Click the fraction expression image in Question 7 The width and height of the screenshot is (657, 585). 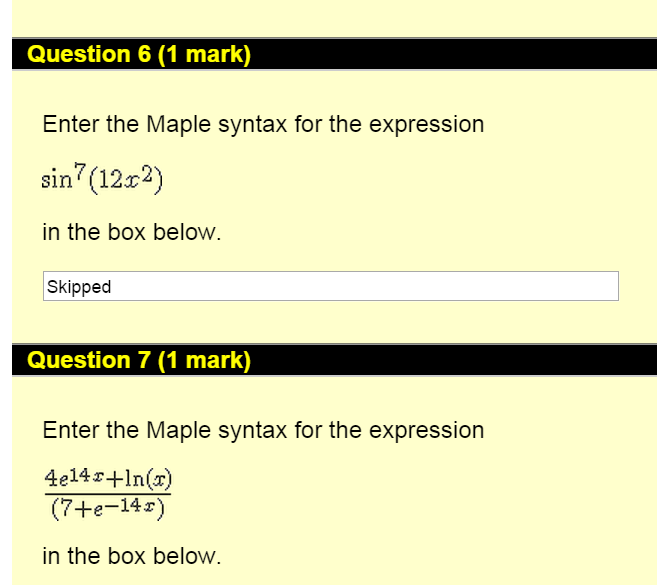point(108,494)
